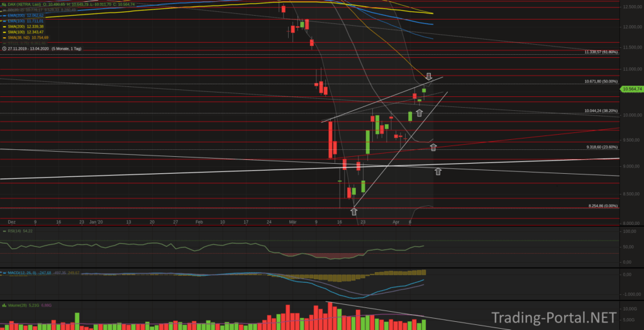Click the clock icon beside the date range

coord(4,48)
